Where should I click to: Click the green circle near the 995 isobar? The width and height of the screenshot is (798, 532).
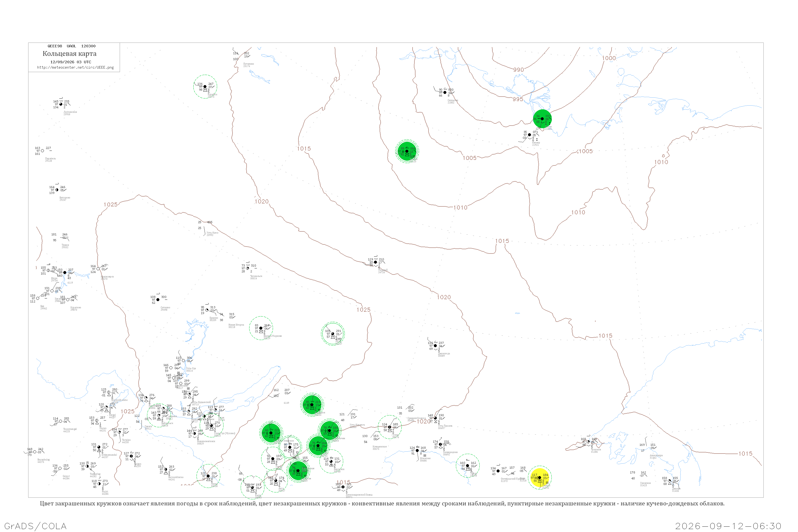click(x=542, y=119)
